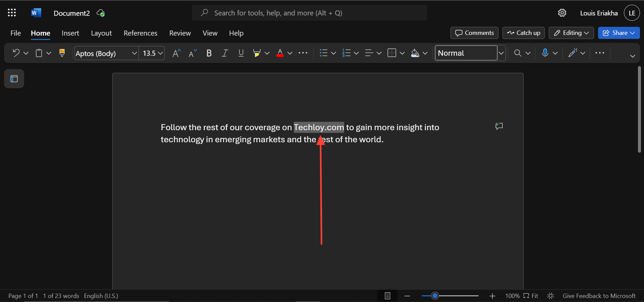The width and height of the screenshot is (644, 302).
Task: Toggle bold formatting
Action: pyautogui.click(x=209, y=53)
